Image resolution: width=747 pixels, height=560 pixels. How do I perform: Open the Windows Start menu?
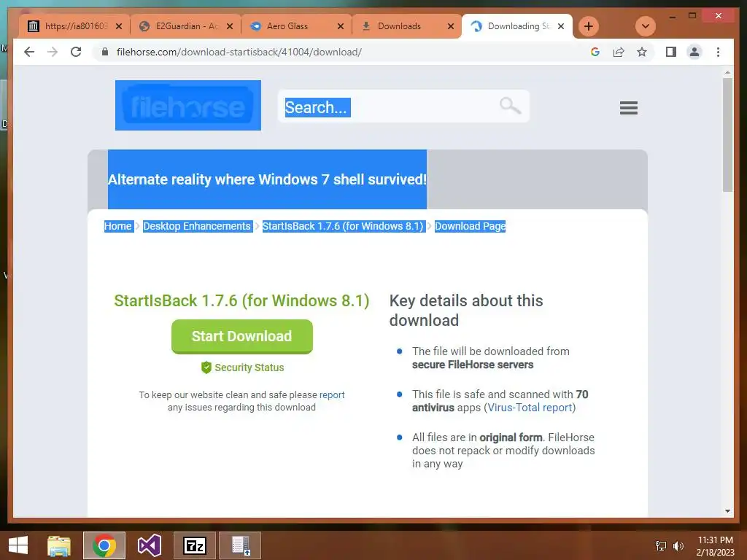pos(18,545)
